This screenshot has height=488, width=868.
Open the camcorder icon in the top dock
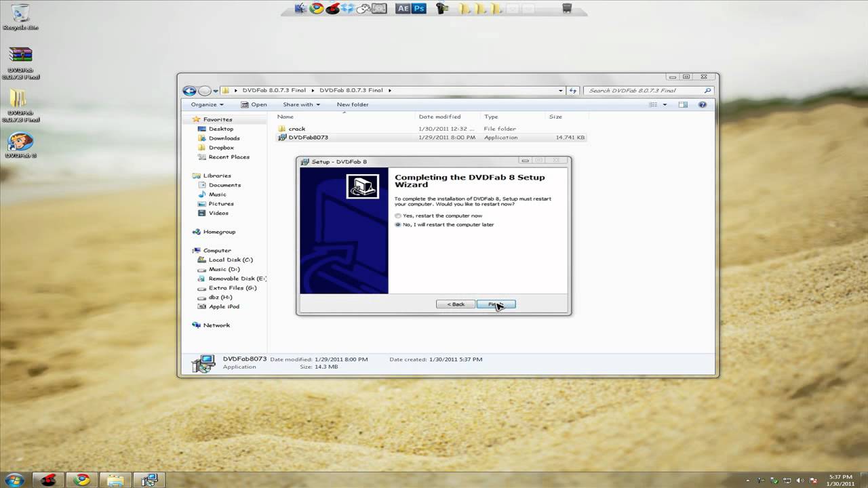(x=443, y=9)
